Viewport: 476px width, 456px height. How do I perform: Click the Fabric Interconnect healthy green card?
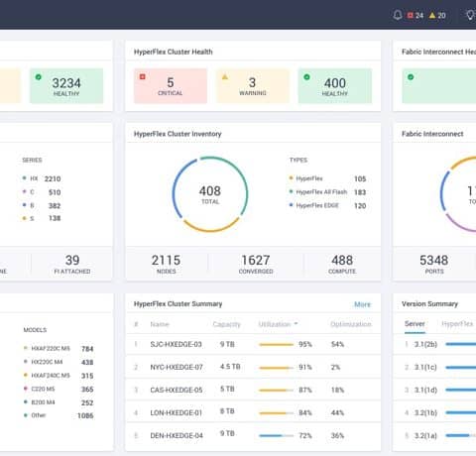click(439, 86)
